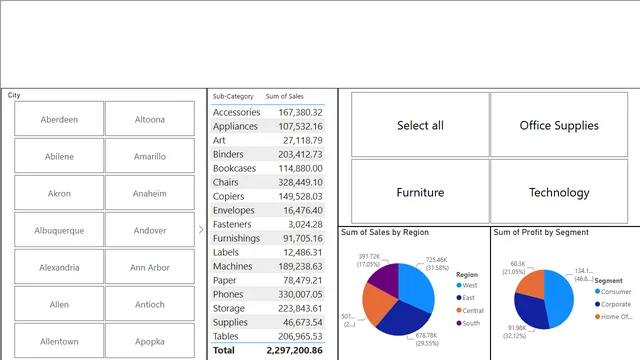Screen dimensions: 640x360
Task: Click the Sum of Sales by Region title
Action: [x=385, y=232]
